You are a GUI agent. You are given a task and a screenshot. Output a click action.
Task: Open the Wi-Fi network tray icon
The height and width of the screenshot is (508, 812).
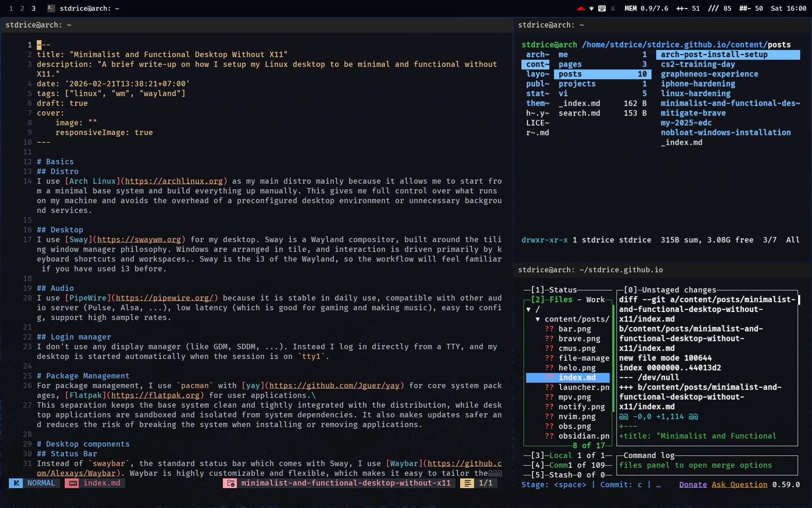591,8
